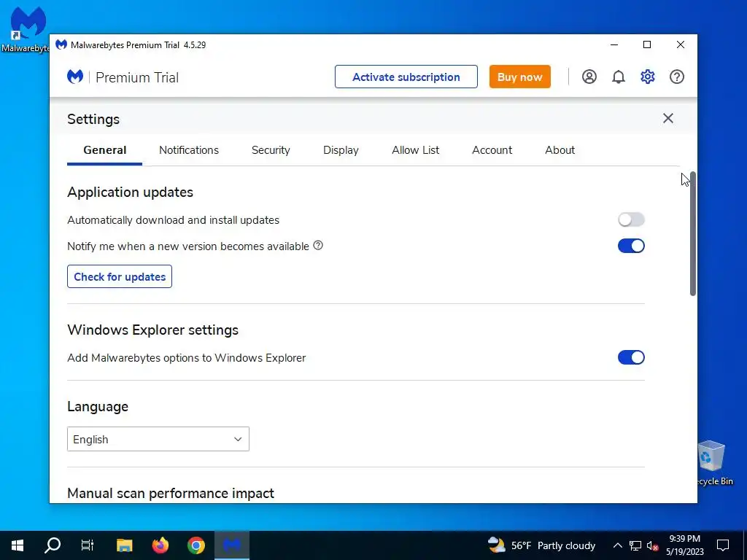
Task: Click the Malwarebytes title bar icon
Action: (61, 44)
